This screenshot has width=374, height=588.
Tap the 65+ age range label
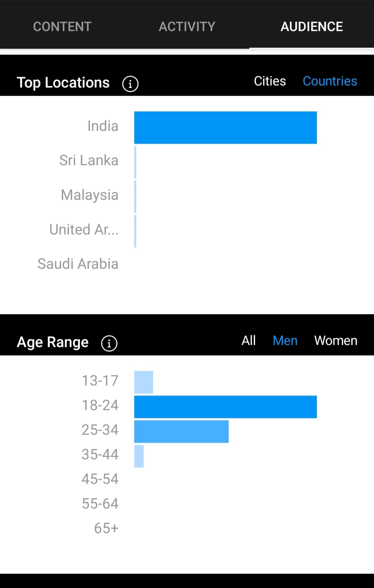click(106, 528)
